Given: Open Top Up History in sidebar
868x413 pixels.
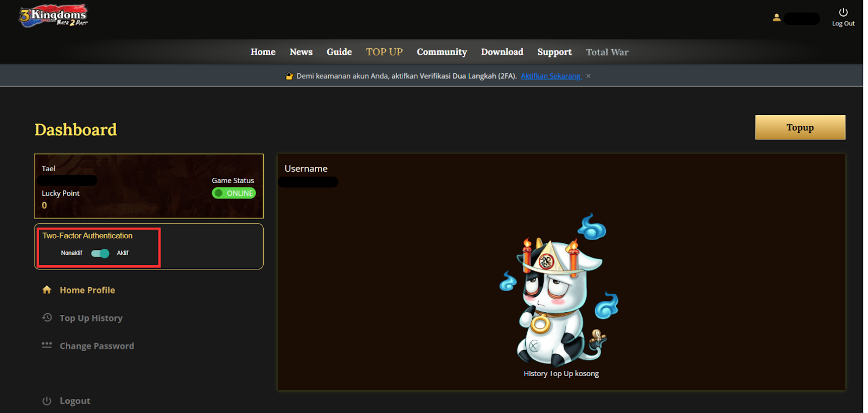Looking at the screenshot, I should pos(91,318).
